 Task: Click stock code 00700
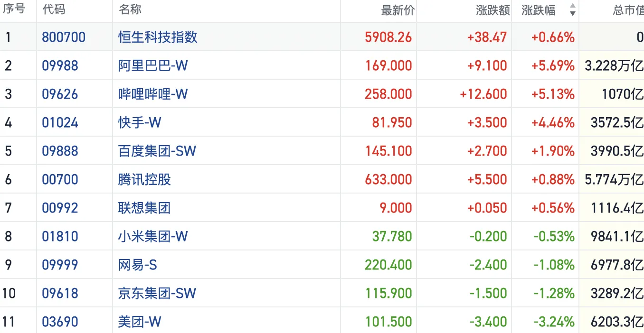point(60,179)
